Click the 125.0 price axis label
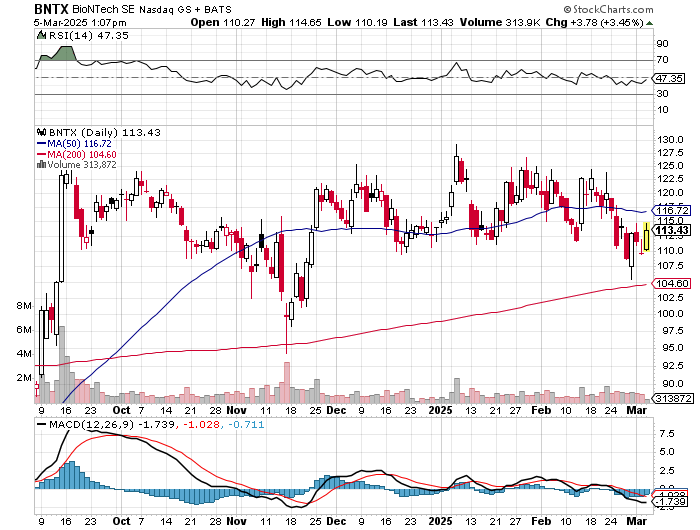This screenshot has width=700, height=530. coord(670,166)
